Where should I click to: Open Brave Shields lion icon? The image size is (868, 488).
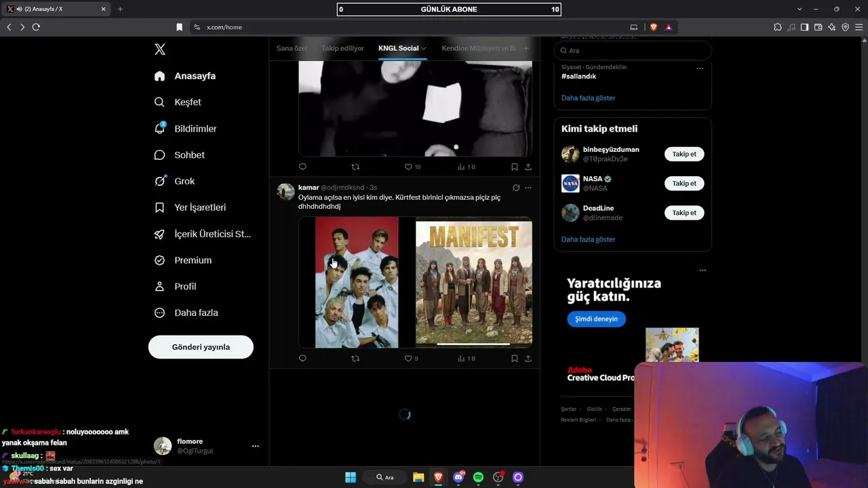click(654, 27)
